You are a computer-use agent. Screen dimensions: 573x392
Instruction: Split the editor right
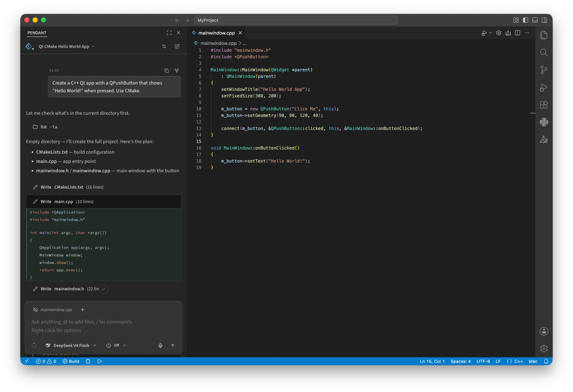tap(518, 33)
